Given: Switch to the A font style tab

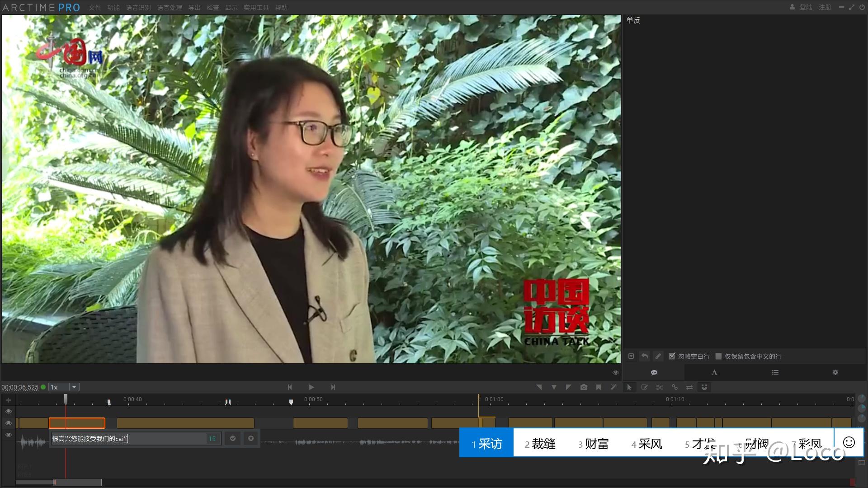Looking at the screenshot, I should tap(714, 373).
